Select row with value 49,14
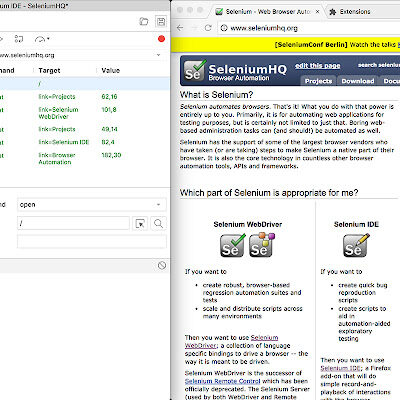 (85, 129)
